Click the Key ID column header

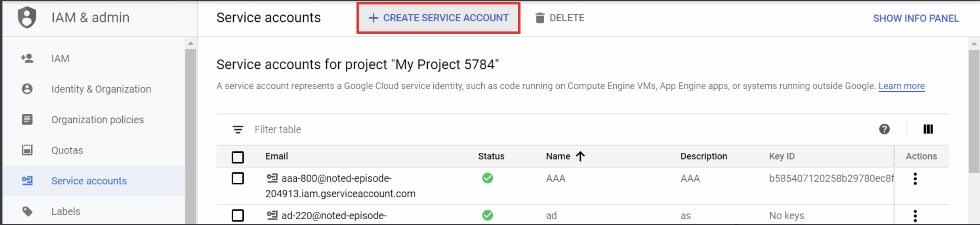(x=782, y=156)
